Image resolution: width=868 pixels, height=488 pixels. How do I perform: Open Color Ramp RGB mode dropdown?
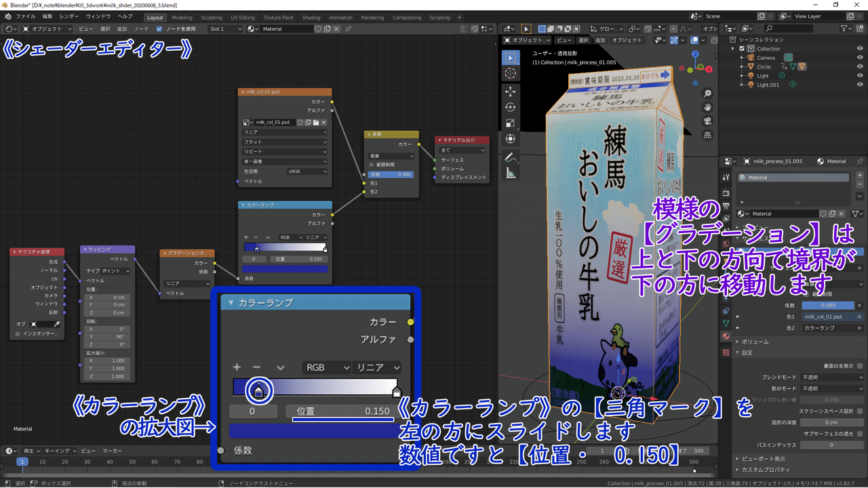[289, 237]
